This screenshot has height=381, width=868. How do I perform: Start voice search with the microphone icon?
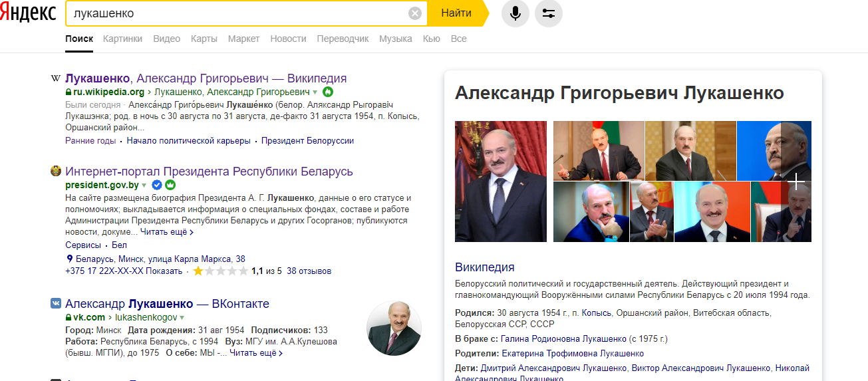(x=515, y=13)
